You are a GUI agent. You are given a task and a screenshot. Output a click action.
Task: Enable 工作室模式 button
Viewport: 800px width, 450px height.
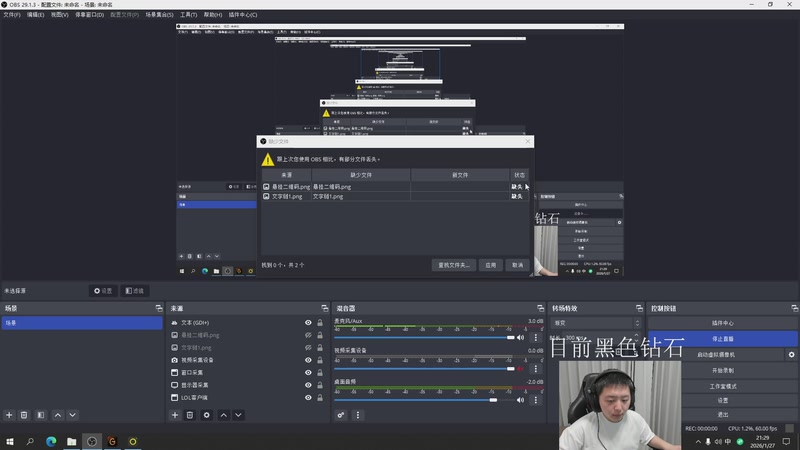point(722,386)
